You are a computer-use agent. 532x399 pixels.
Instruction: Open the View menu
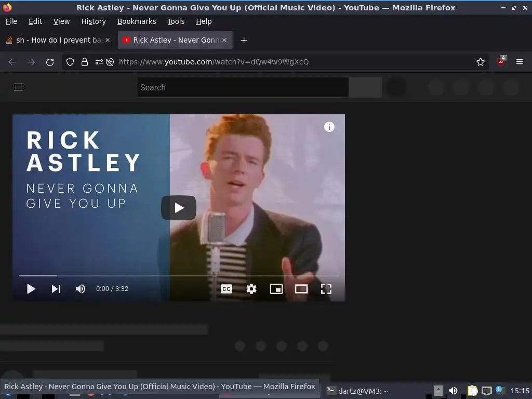click(x=61, y=21)
